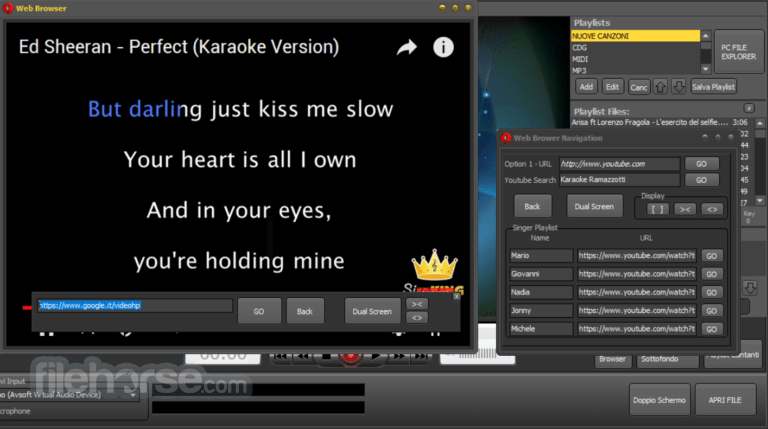Image resolution: width=768 pixels, height=429 pixels.
Task: Move playlist up with the up arrow
Action: click(660, 87)
